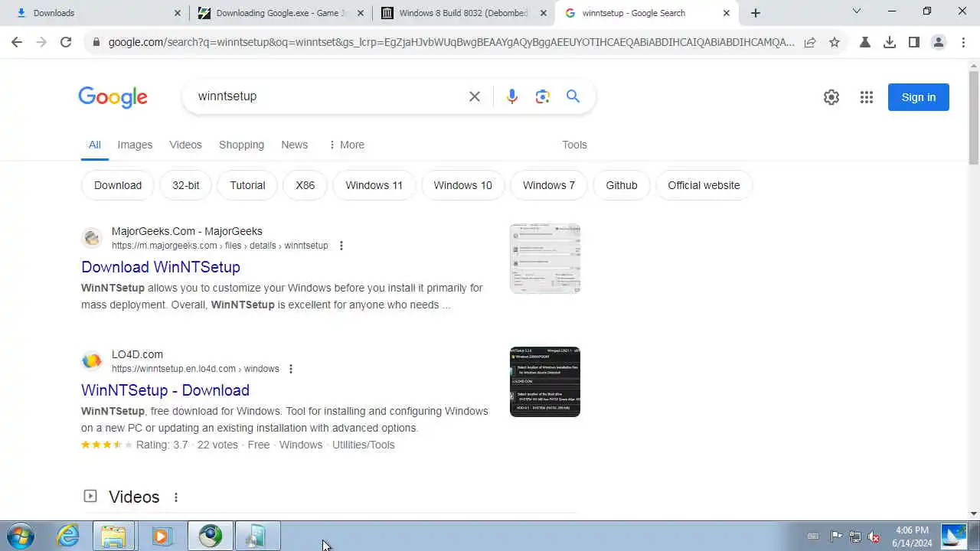Filter by the Windows 7 chip
This screenshot has width=980, height=551.
pyautogui.click(x=549, y=185)
